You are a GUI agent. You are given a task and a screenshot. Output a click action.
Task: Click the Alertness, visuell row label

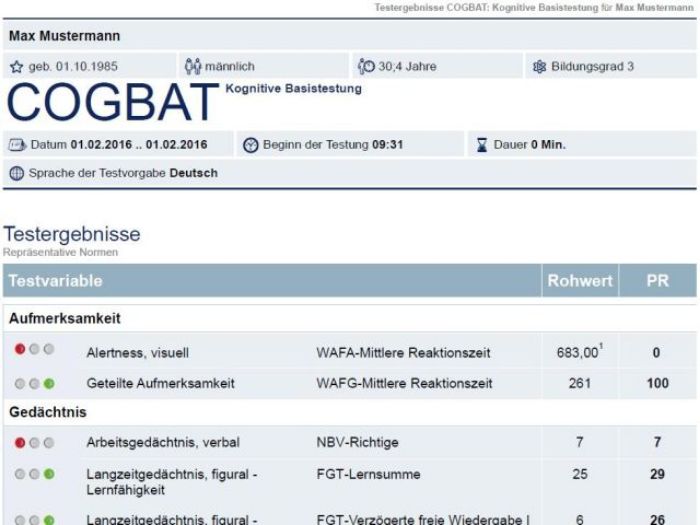click(138, 353)
